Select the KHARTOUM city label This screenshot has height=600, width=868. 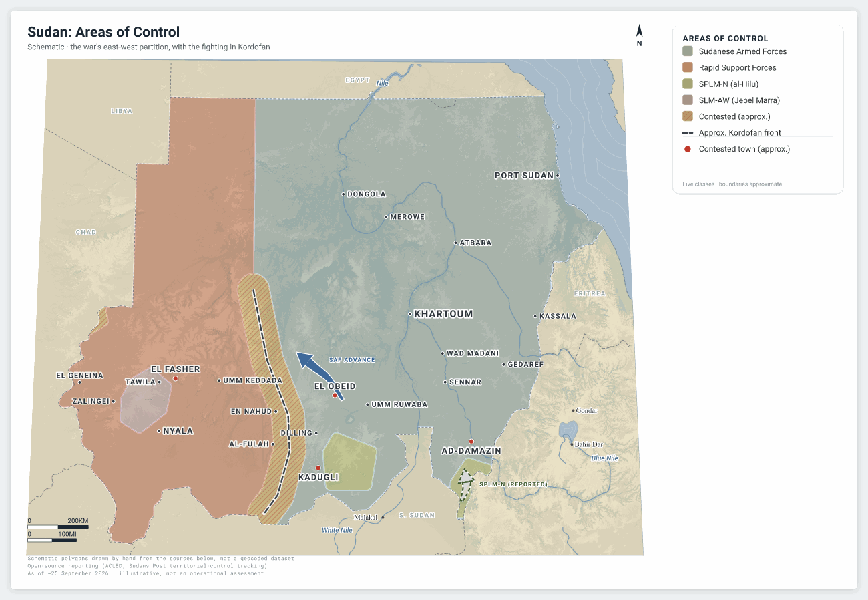443,314
